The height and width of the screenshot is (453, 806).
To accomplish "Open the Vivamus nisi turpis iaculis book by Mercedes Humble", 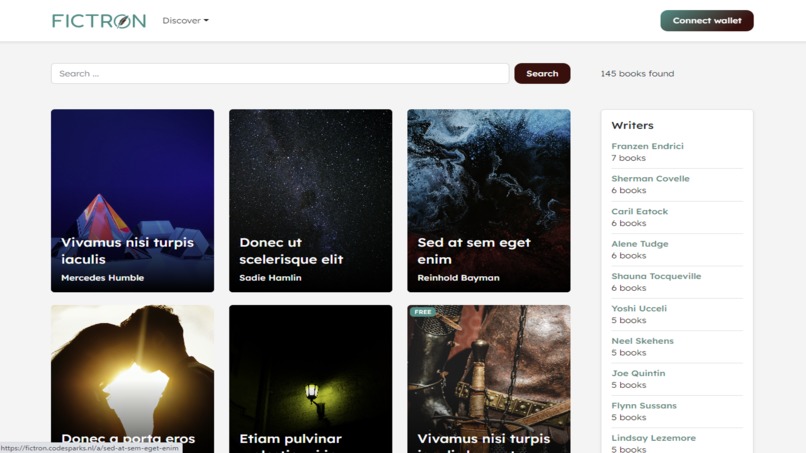I will [x=132, y=201].
